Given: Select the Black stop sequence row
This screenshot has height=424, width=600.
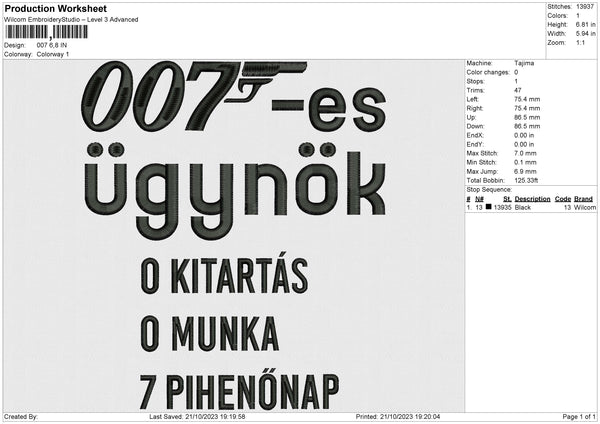Looking at the screenshot, I should pos(531,208).
